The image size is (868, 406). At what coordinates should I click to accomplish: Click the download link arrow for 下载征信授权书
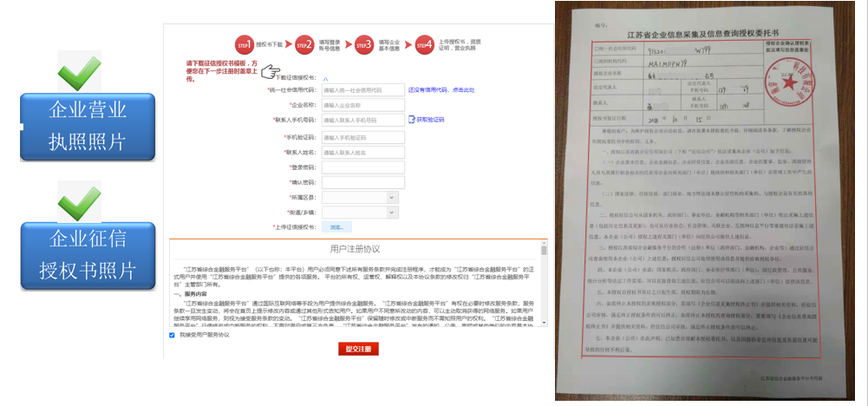tap(325, 78)
